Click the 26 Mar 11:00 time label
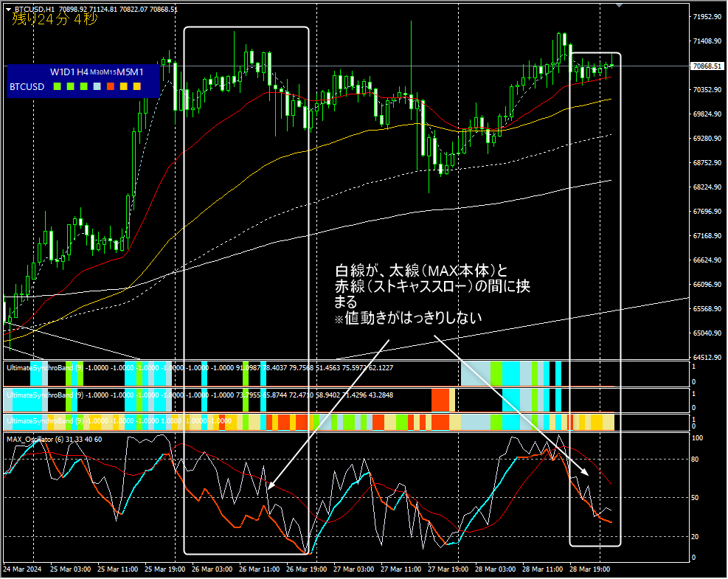Screen dimensions: 728x579 tap(259, 569)
